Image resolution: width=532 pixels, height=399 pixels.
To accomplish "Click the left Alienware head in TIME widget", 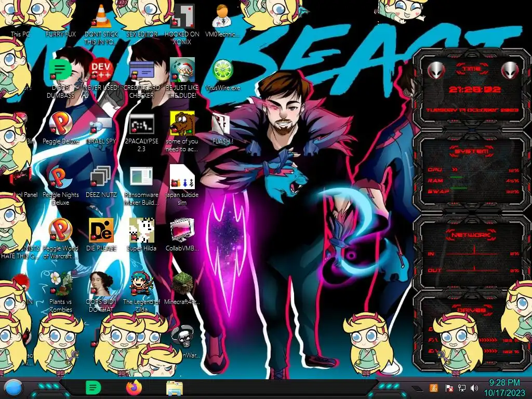I will [436, 71].
